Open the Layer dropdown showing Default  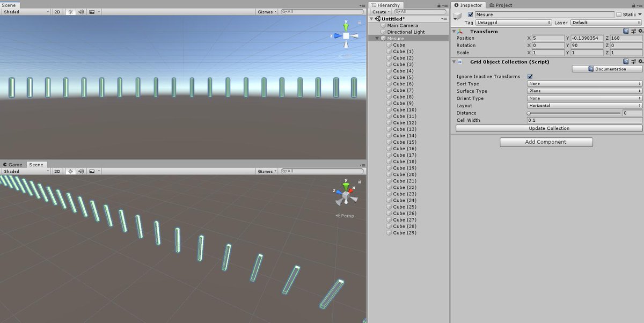click(x=606, y=23)
